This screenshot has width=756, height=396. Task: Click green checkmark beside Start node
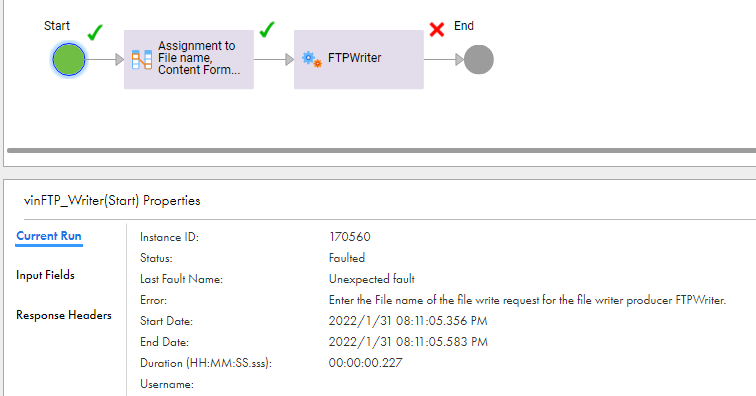95,32
